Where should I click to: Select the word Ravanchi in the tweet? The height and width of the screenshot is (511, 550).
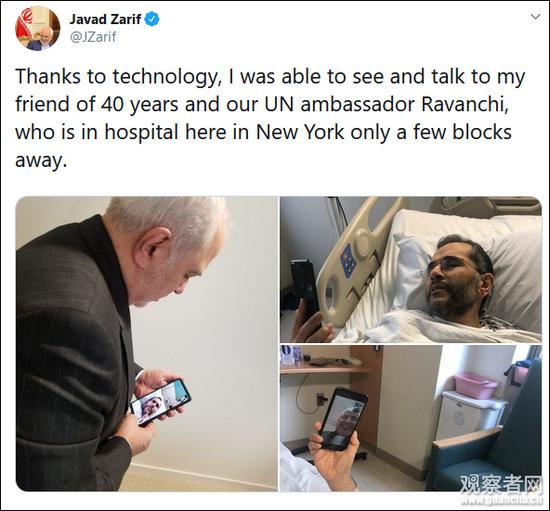[464, 104]
